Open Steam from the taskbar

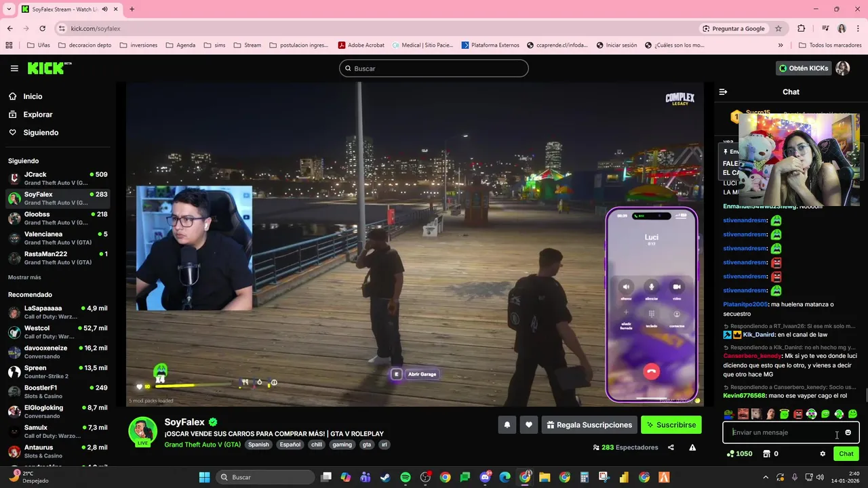tap(385, 477)
